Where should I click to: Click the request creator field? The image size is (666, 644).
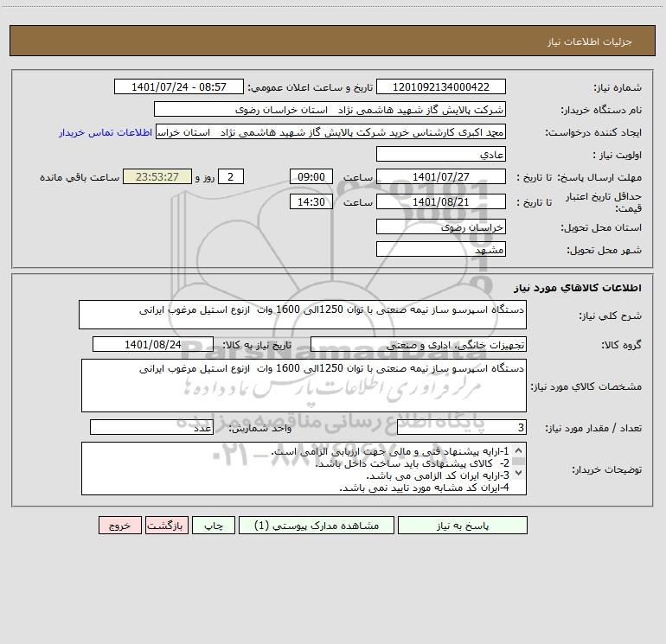(x=331, y=131)
